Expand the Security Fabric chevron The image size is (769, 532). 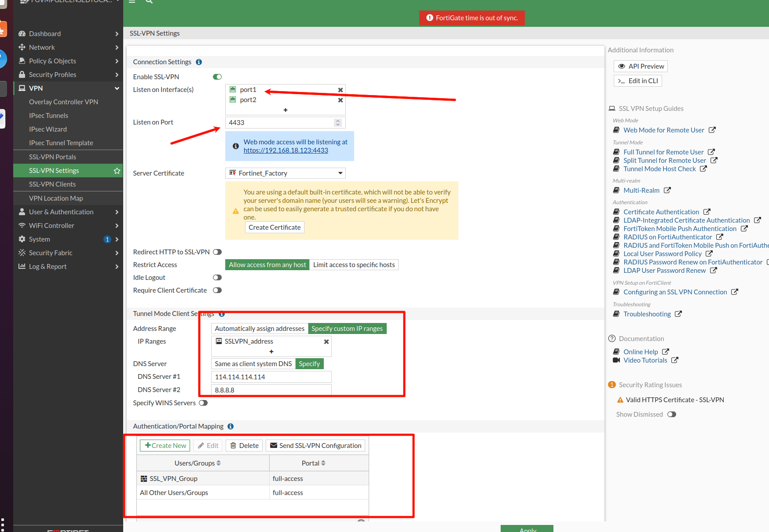[117, 253]
